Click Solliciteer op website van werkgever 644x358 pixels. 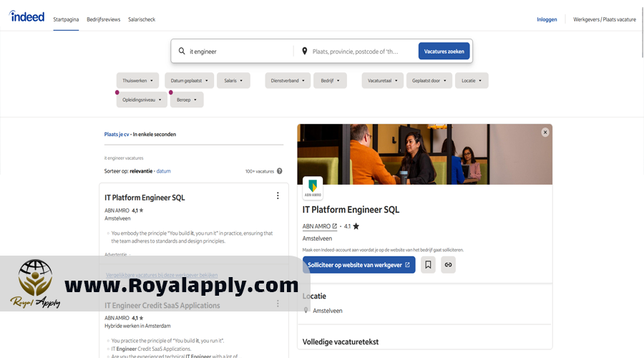(358, 265)
